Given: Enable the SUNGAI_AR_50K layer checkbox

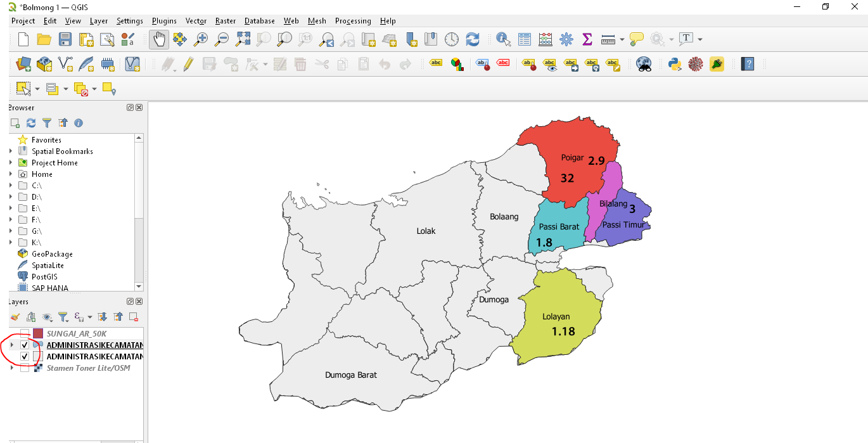Looking at the screenshot, I should point(25,333).
